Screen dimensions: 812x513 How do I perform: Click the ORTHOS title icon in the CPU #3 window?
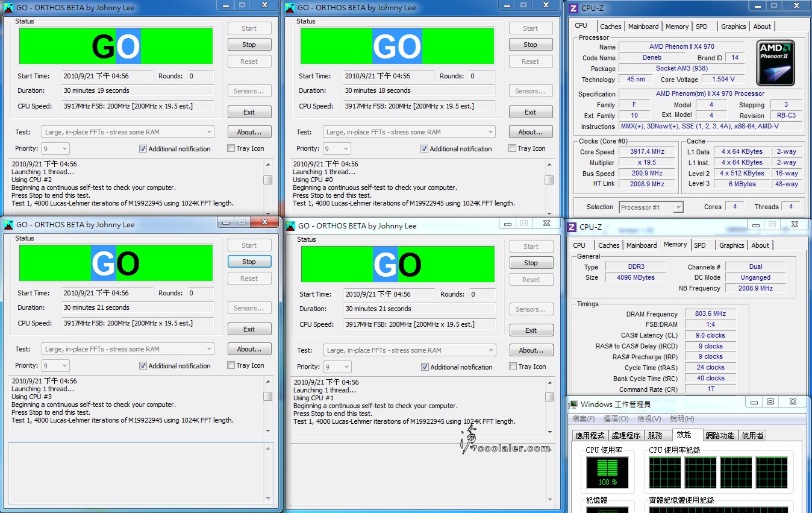pyautogui.click(x=8, y=225)
